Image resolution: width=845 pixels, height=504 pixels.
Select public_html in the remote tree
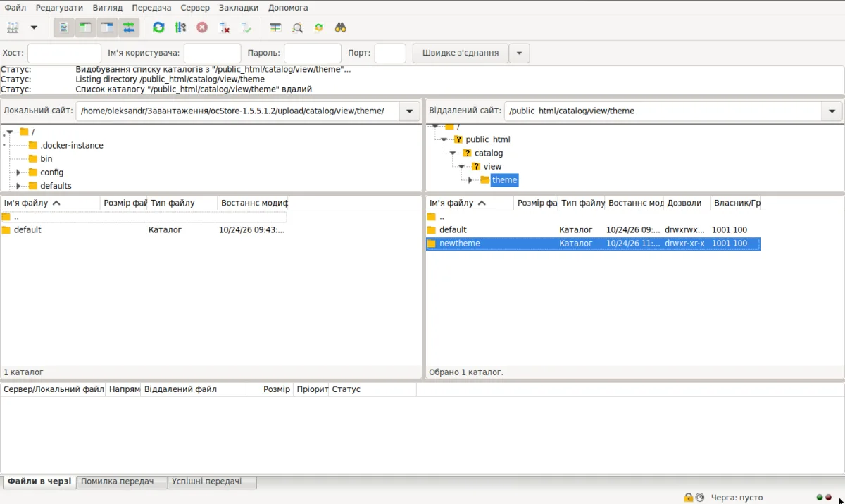tap(488, 139)
